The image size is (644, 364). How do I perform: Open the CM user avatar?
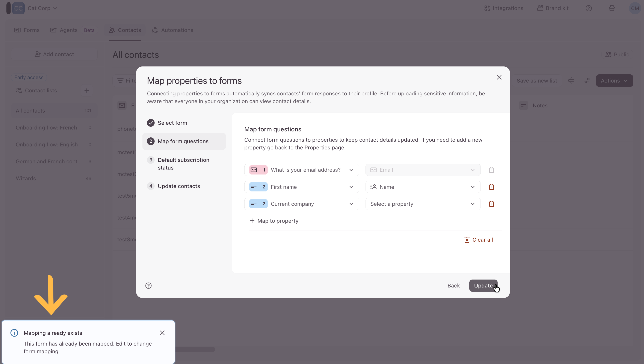635,8
